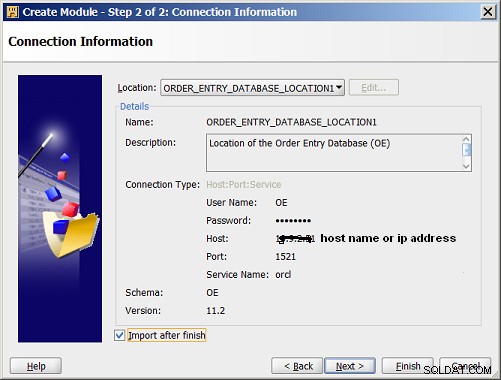Go to the previous step with Back
The height and width of the screenshot is (380, 501).
coord(297,366)
